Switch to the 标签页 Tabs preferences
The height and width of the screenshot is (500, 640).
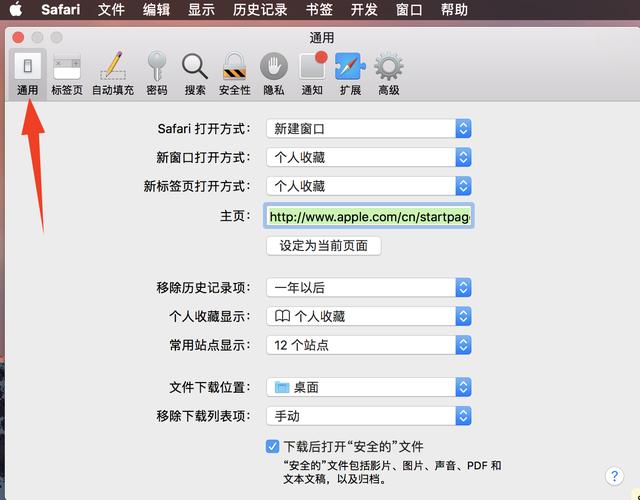(67, 74)
